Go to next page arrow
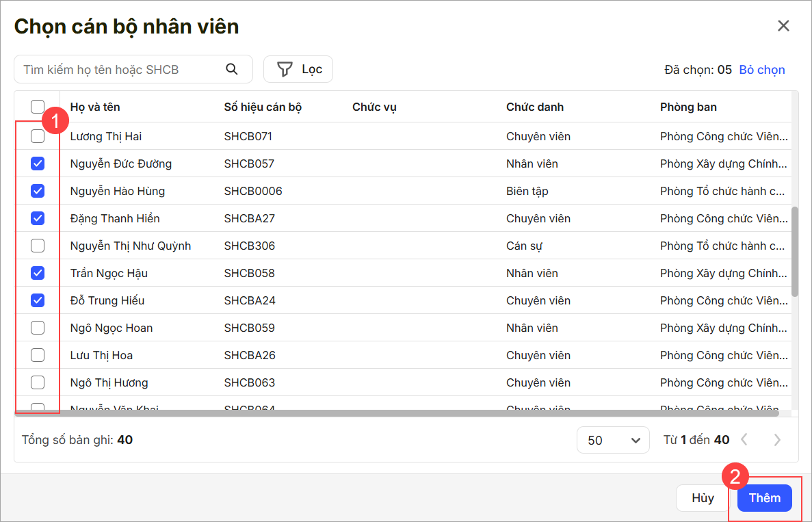Screen dimensions: 812x522 777,440
